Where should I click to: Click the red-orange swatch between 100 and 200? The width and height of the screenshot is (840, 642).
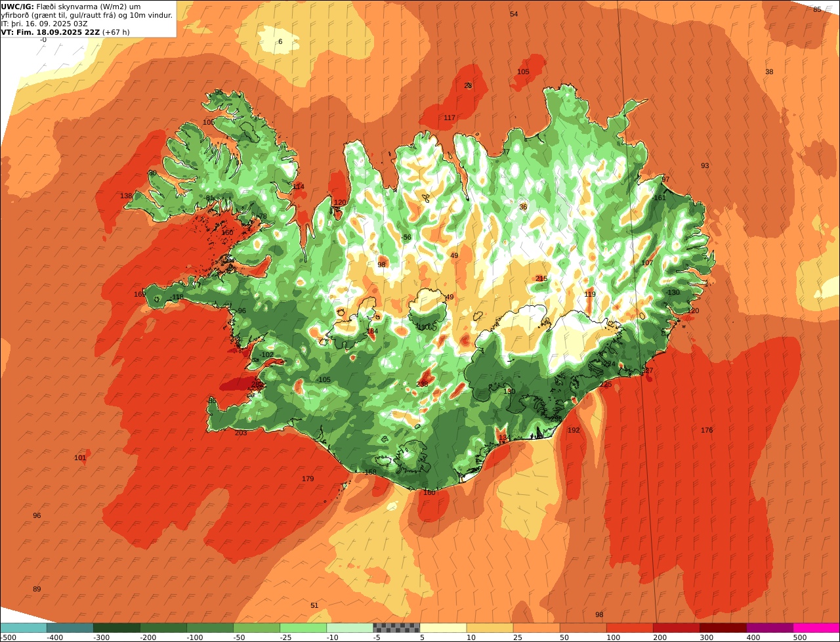point(629,628)
